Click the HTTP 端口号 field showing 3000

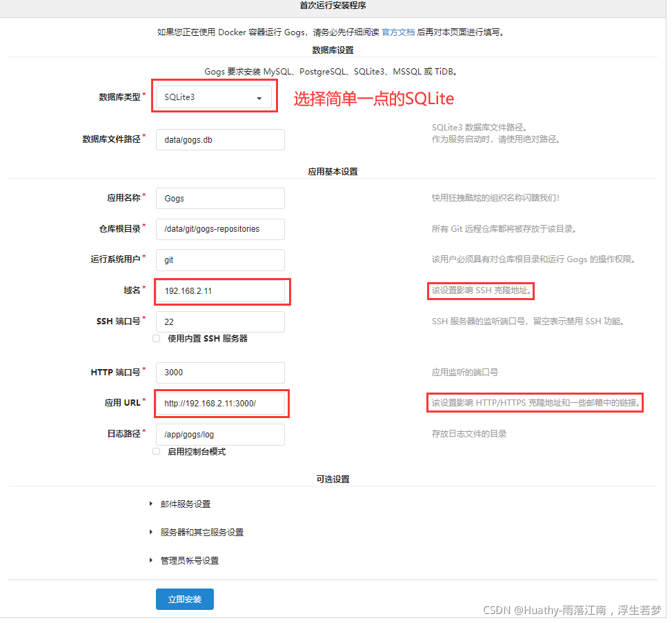pos(219,373)
